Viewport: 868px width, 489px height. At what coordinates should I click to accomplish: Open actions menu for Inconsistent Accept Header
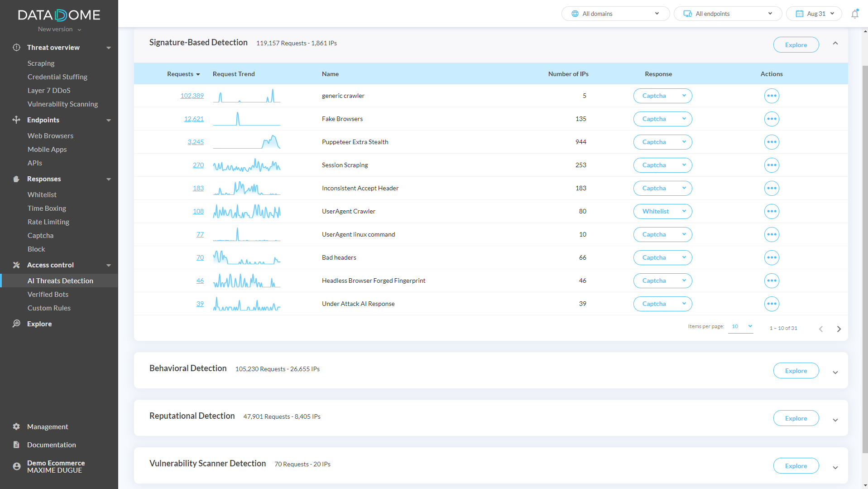coord(772,188)
